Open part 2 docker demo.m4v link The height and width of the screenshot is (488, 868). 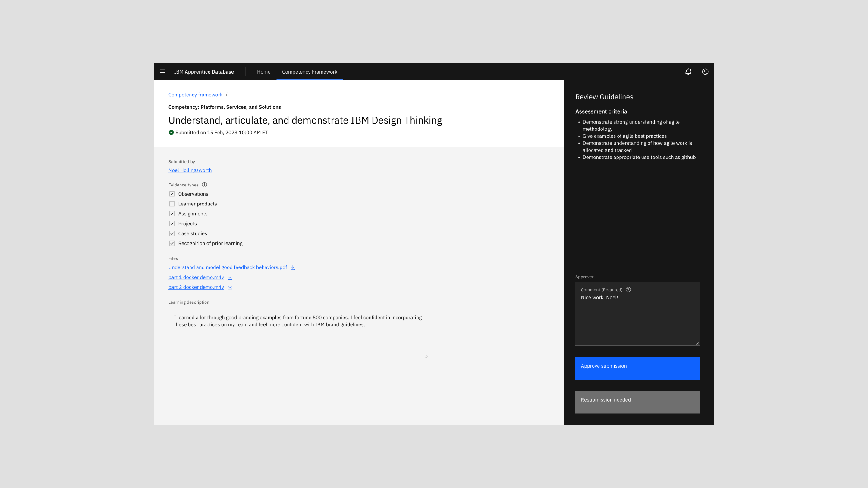point(196,287)
